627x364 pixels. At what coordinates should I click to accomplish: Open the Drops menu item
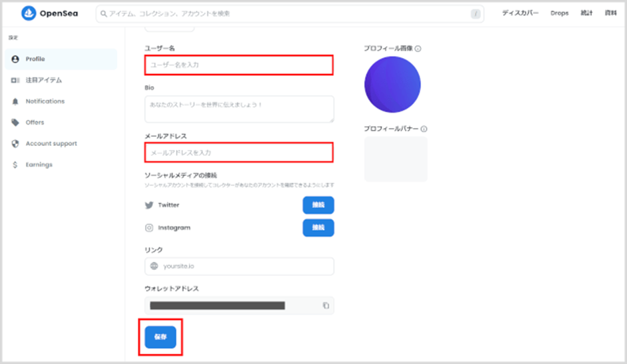point(559,13)
